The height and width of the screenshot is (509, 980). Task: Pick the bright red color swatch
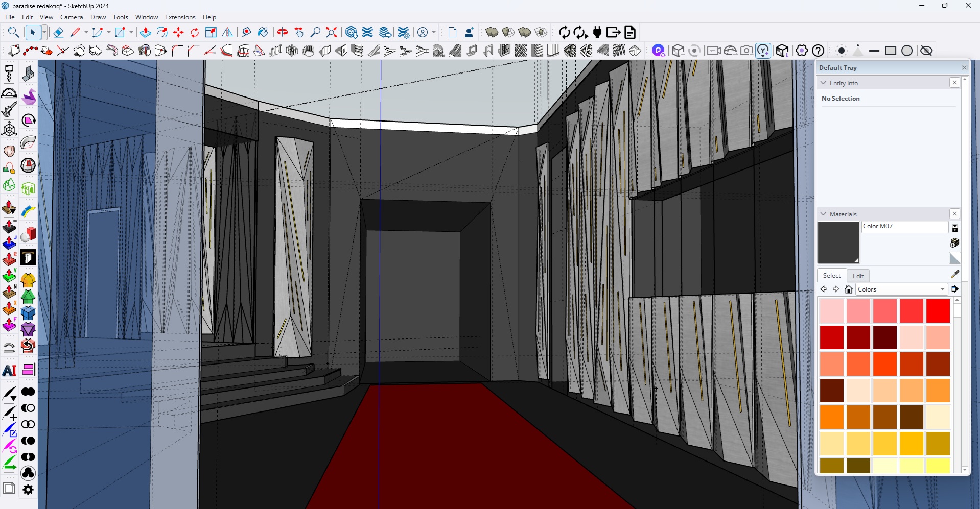pyautogui.click(x=938, y=311)
